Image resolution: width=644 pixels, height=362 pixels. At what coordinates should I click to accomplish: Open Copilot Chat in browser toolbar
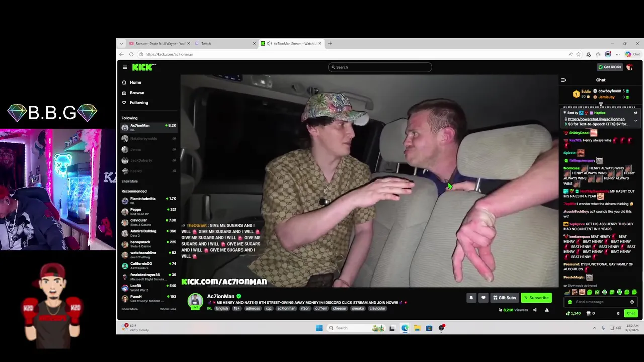(632, 54)
